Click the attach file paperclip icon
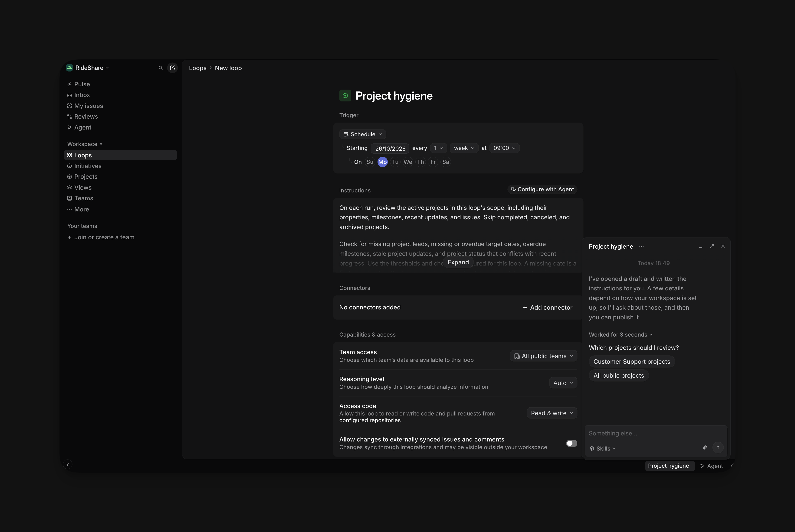Viewport: 795px width, 532px height. tap(705, 448)
